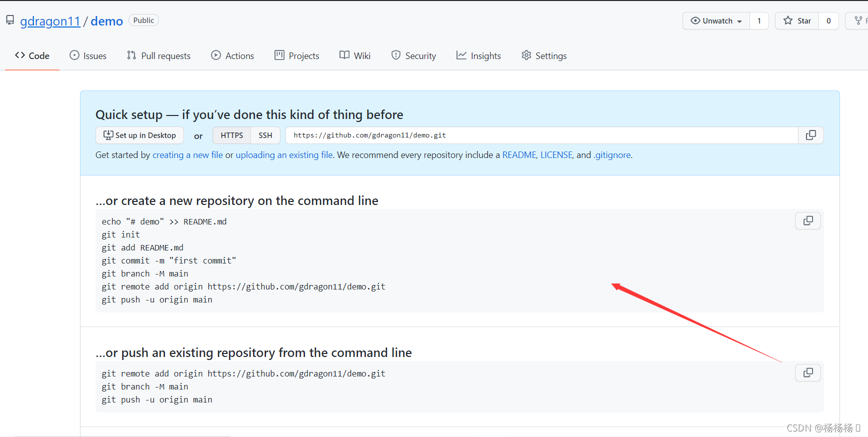Click '...or create a new repository' heading
Image resolution: width=868 pixels, height=437 pixels.
coord(237,200)
